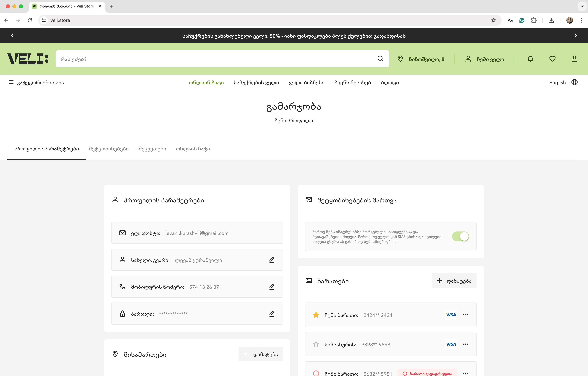
Task: Click დამატება button to add an address
Action: click(261, 354)
